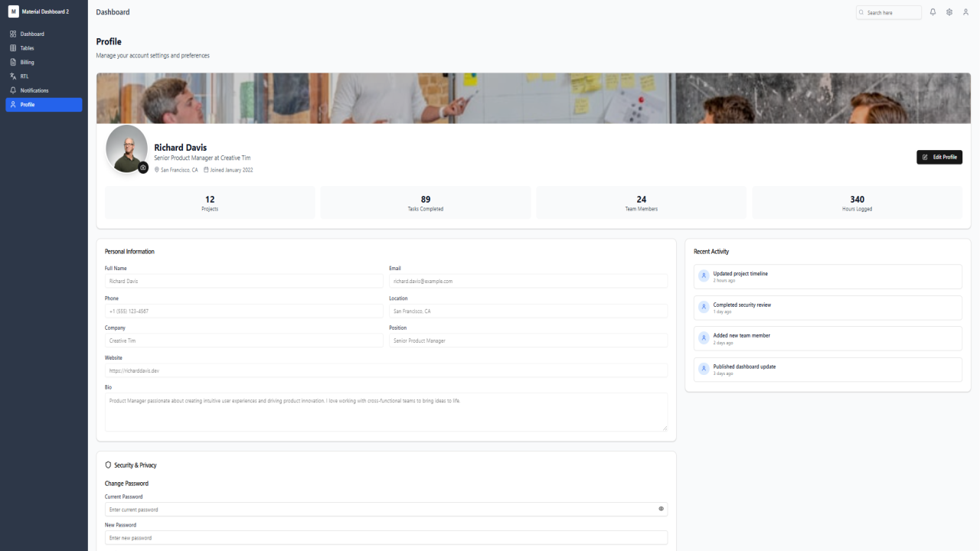Click the New Password input field
The width and height of the screenshot is (980, 551).
tap(386, 538)
